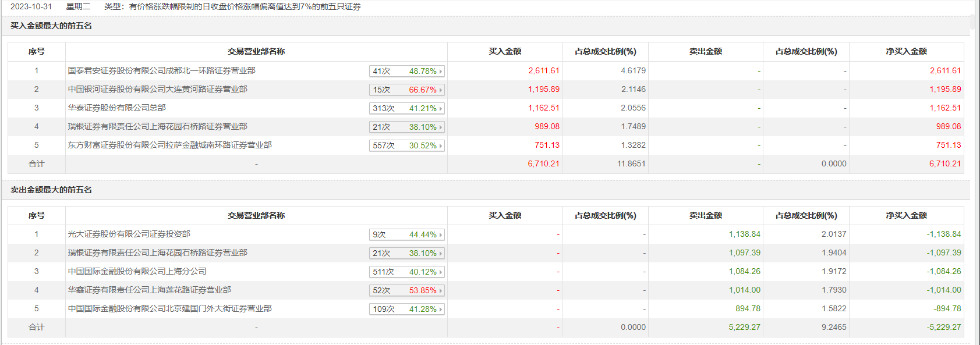
Task: Click ratio value 1.3282
Action: point(633,145)
